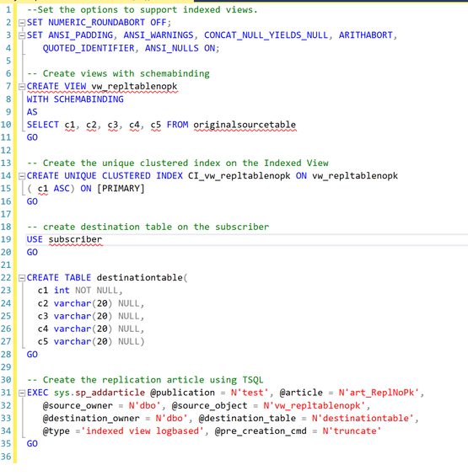Click QUOTED_IDENTIFIER on line 4
The image size is (468, 476).
pos(89,48)
